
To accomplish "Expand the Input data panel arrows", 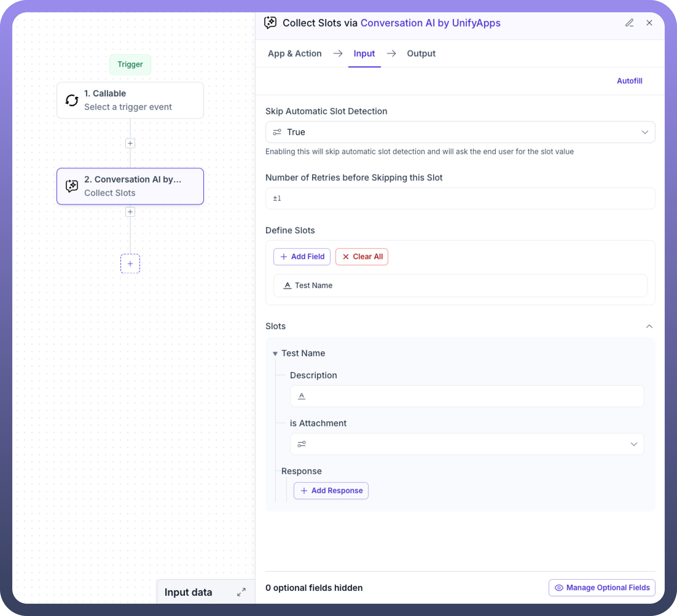I will (241, 592).
